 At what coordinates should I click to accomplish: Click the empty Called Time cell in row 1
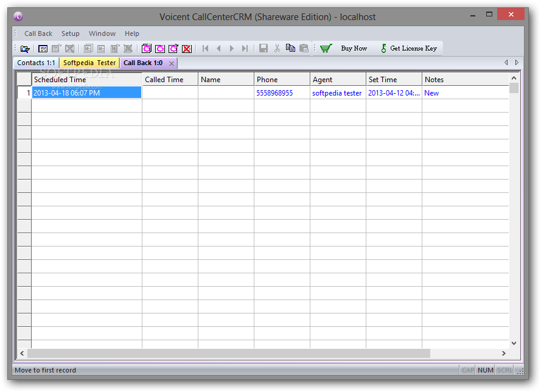click(170, 93)
